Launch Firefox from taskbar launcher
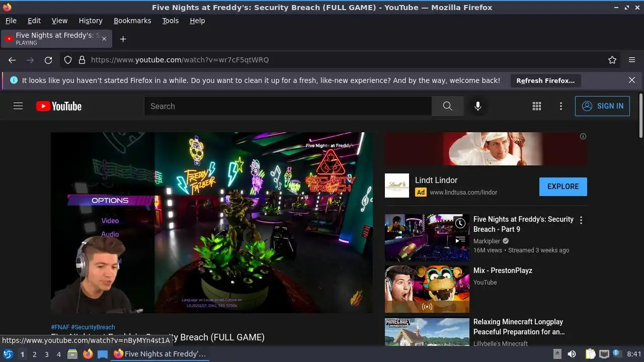644x362 pixels. coord(88,354)
